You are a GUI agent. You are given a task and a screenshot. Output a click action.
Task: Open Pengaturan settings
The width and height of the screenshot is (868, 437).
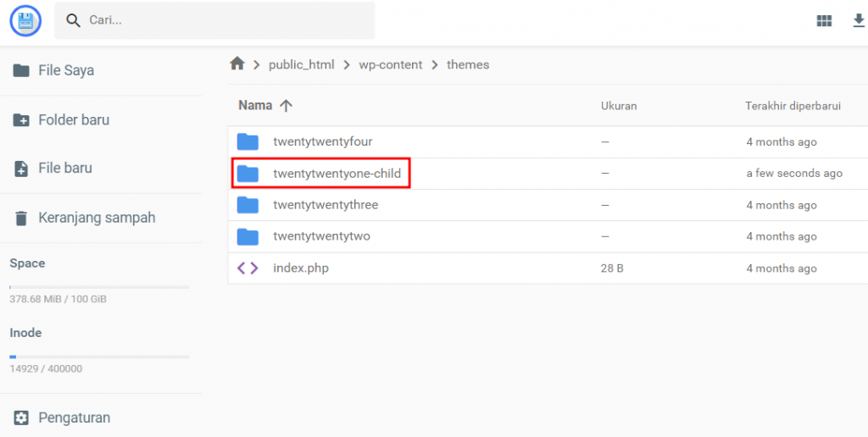[x=74, y=418]
